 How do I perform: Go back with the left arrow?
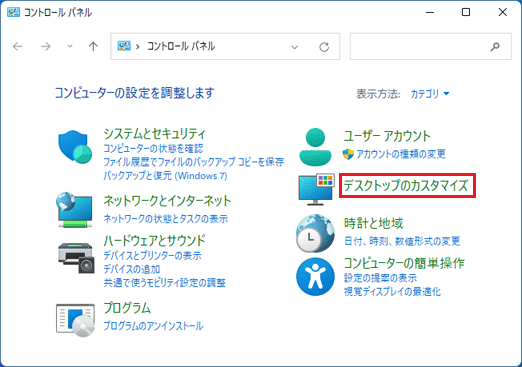click(18, 46)
